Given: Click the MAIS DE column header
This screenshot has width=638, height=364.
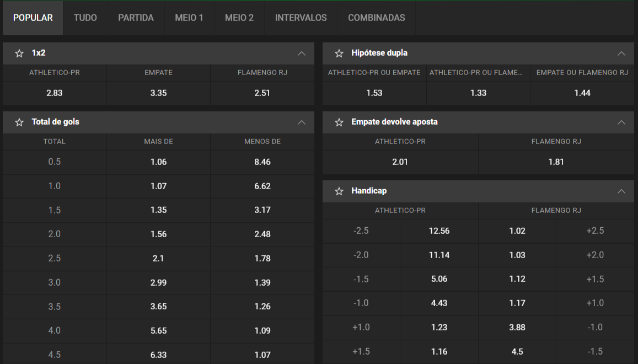Looking at the screenshot, I should coord(159,142).
